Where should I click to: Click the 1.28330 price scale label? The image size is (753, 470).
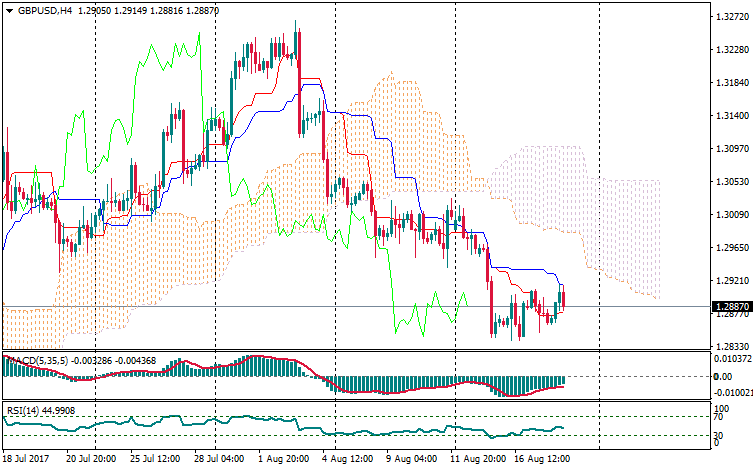[731, 346]
